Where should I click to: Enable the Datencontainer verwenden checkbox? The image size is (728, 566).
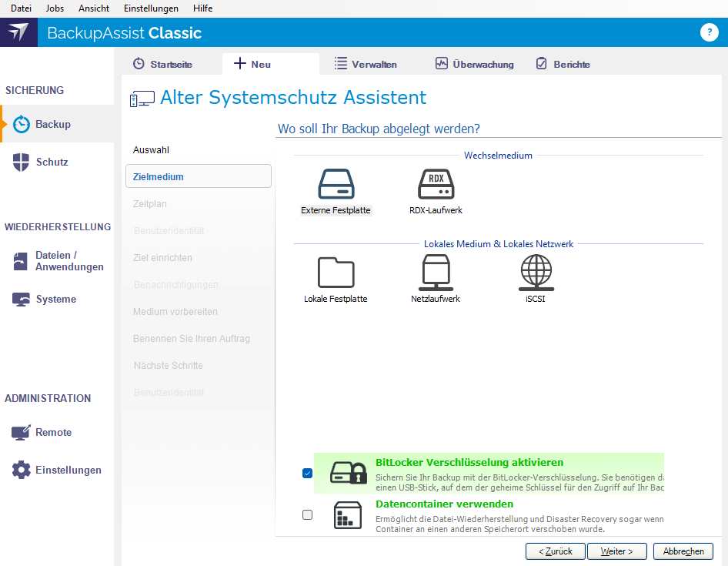click(308, 515)
